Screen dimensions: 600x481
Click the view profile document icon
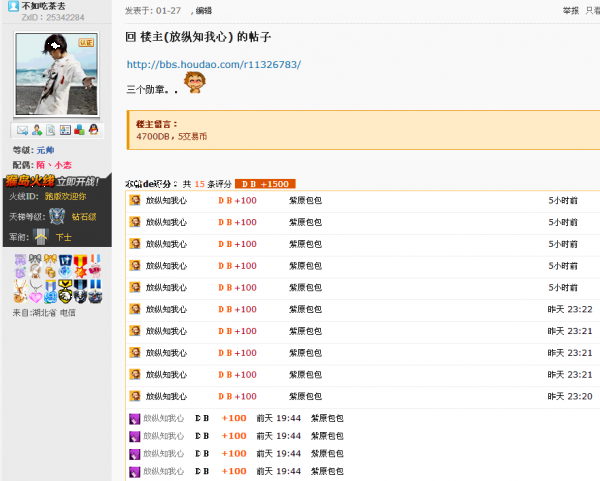coord(51,130)
